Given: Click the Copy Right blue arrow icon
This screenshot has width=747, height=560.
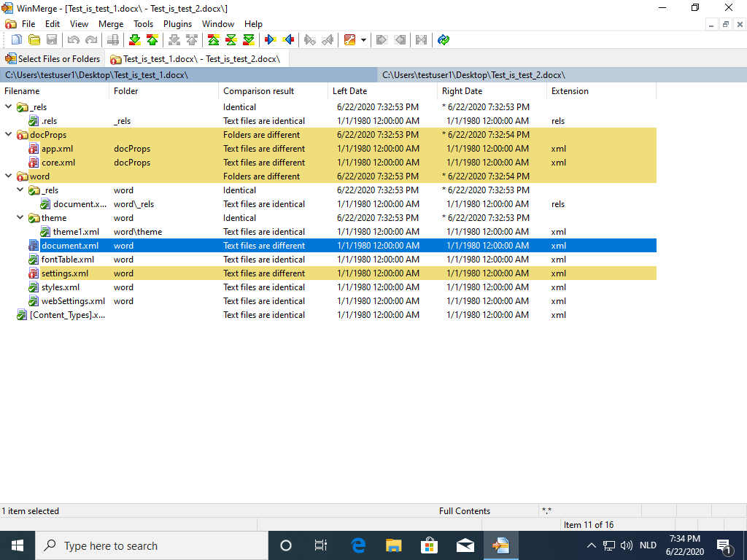Looking at the screenshot, I should pyautogui.click(x=271, y=40).
